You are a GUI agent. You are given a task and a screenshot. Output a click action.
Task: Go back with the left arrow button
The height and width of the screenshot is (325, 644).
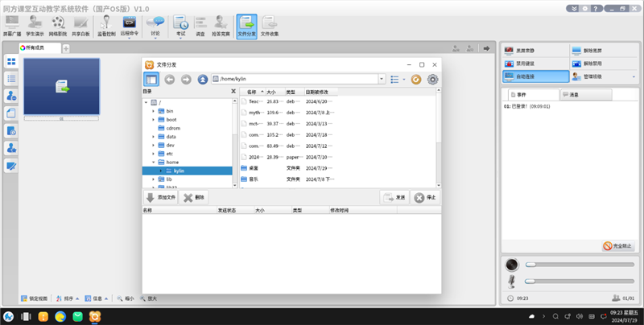click(170, 80)
